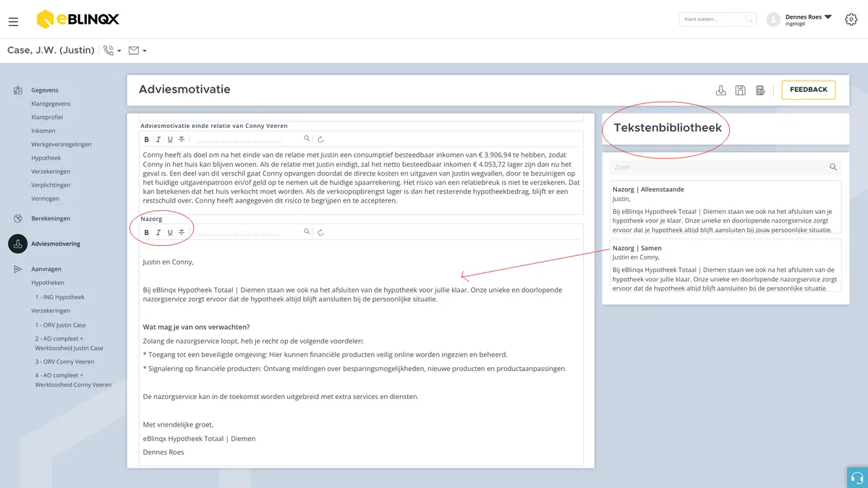Open Klantgegevens sidebar link
The image size is (868, 488).
tap(51, 104)
